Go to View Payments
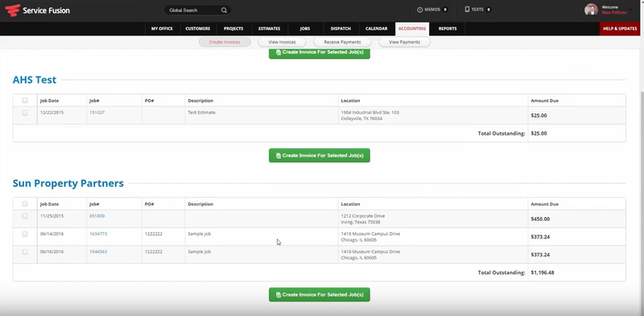Screen dimensions: 644x316 click(404, 42)
